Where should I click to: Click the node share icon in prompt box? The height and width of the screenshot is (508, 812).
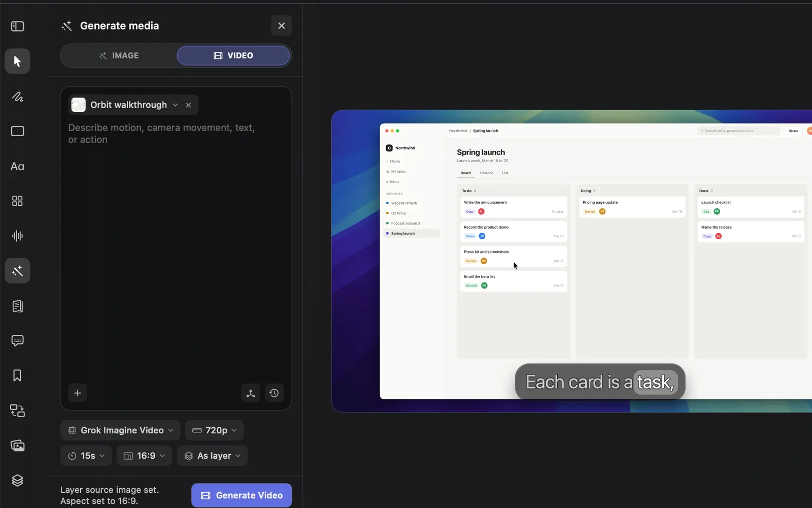pos(251,393)
